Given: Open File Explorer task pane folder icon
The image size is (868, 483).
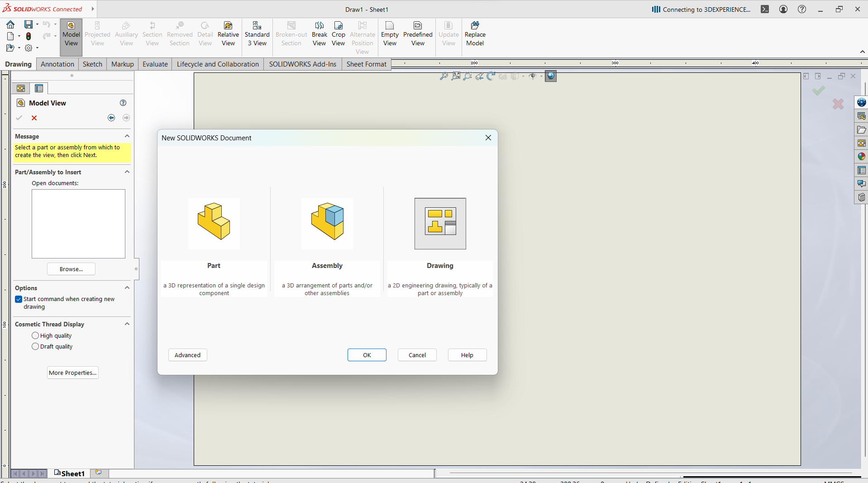Looking at the screenshot, I should 862,130.
